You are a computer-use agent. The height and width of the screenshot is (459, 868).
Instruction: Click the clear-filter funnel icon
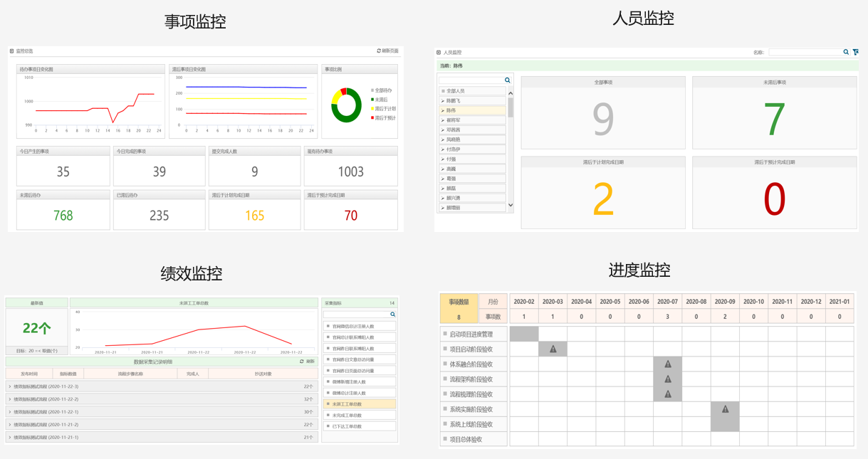point(855,52)
